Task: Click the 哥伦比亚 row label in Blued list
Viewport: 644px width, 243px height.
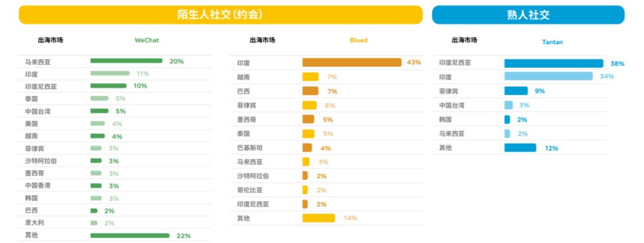Action: [x=250, y=190]
